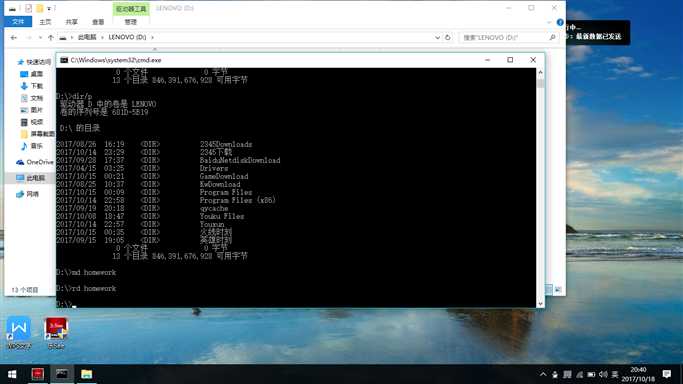This screenshot has height=384, width=683.
Task: Minimize the cmd.exe window
Action: (x=487, y=60)
